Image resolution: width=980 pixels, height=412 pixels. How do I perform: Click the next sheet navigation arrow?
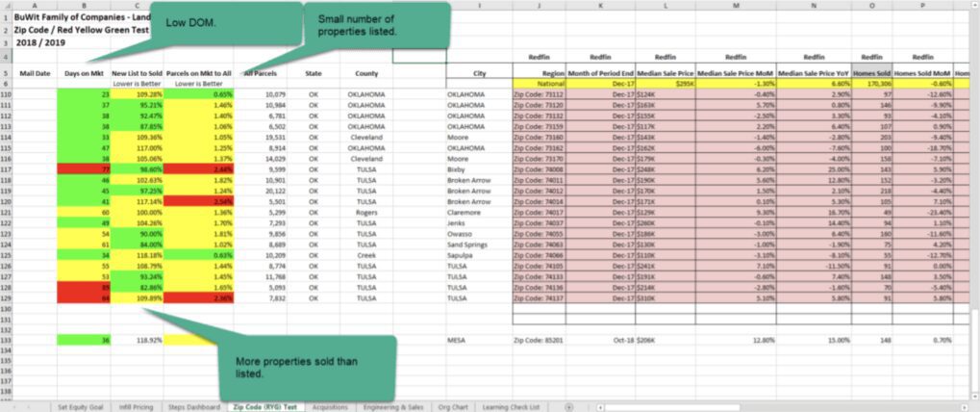click(x=31, y=407)
